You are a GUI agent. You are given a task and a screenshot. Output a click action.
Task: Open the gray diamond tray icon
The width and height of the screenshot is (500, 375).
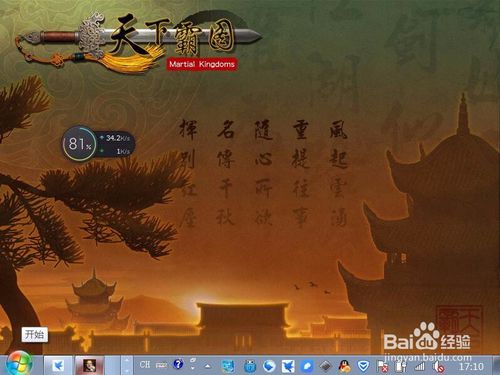pyautogui.click(x=326, y=367)
